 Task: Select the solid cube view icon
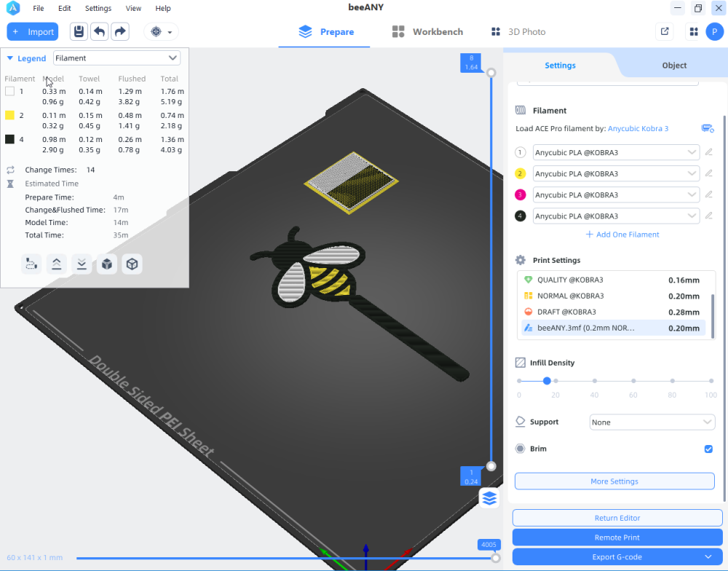pos(107,264)
